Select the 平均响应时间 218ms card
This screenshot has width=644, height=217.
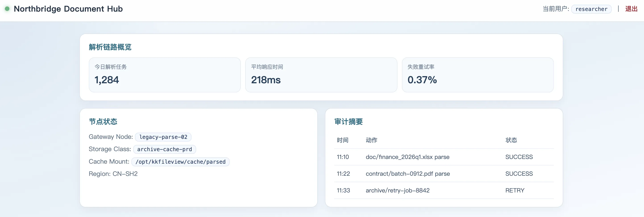point(321,75)
